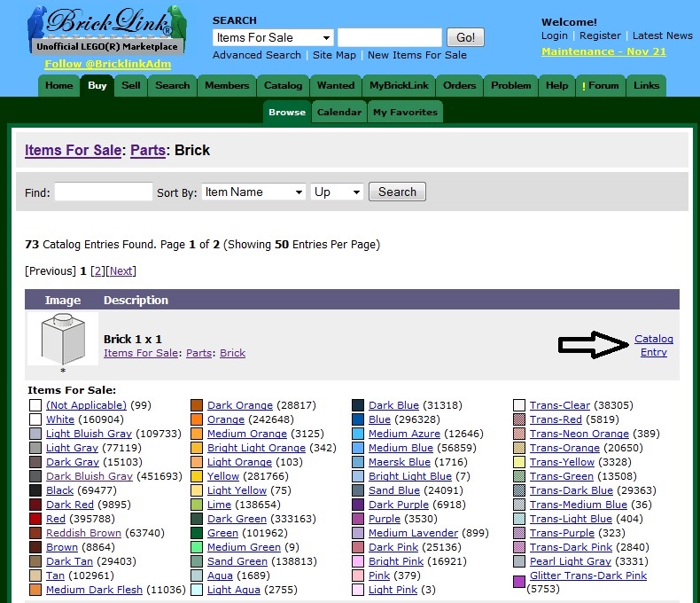Click the Search button next to Sort By
Screen dimensions: 700x603
[397, 192]
